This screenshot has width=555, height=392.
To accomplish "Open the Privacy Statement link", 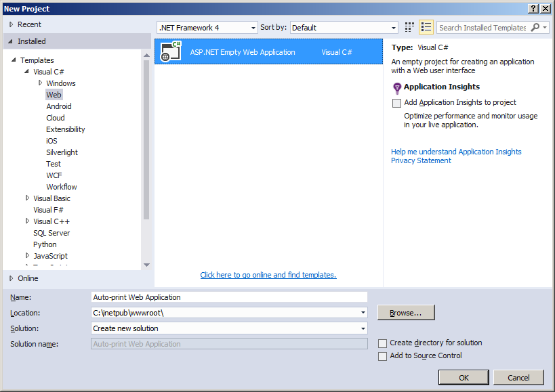I will tap(421, 161).
